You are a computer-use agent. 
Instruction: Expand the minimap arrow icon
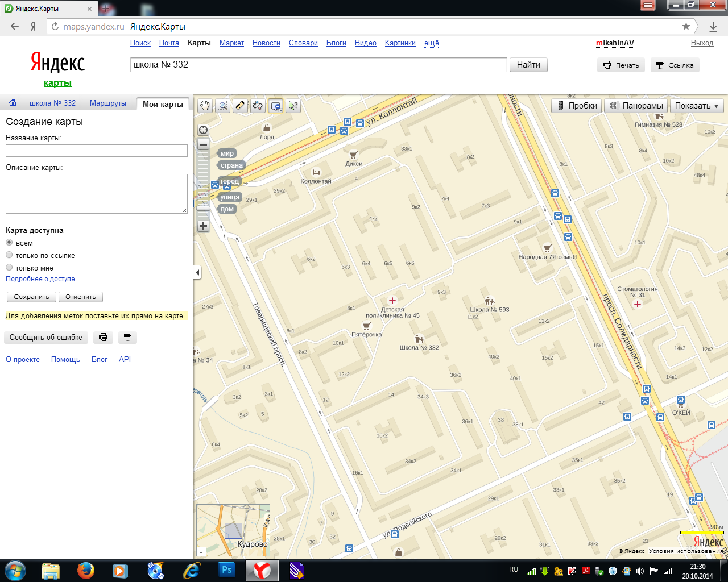pos(201,551)
